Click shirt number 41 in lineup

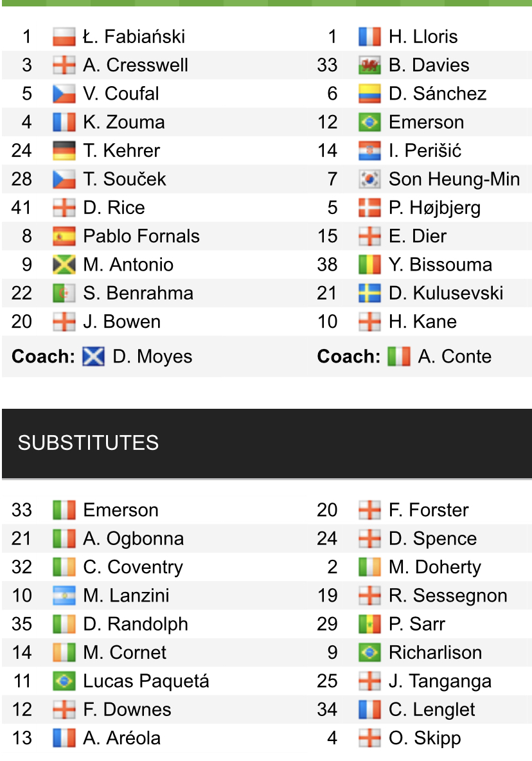pyautogui.click(x=22, y=208)
